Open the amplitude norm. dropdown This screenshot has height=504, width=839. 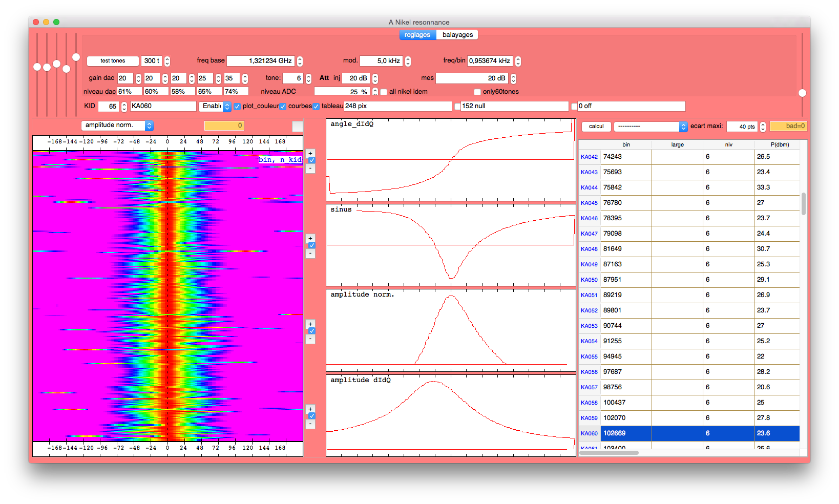point(117,125)
